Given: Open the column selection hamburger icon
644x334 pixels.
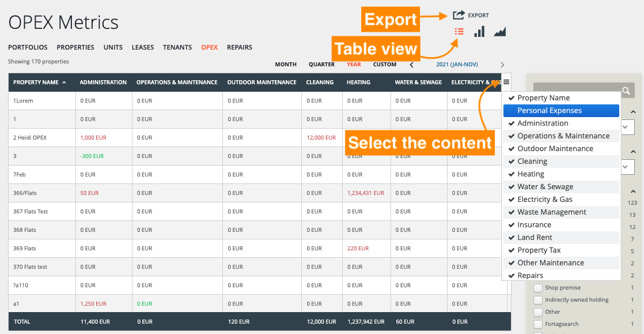Looking at the screenshot, I should tap(505, 82).
